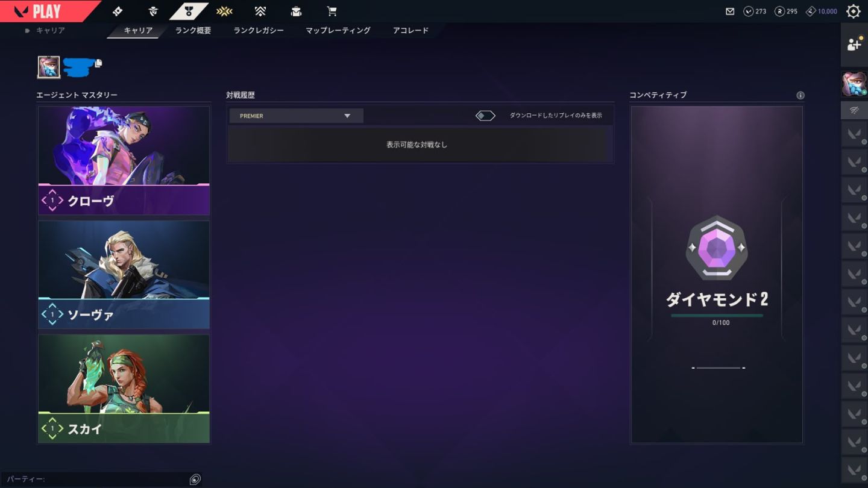Open the Agents icon with hat
The width and height of the screenshot is (868, 488).
point(153,11)
